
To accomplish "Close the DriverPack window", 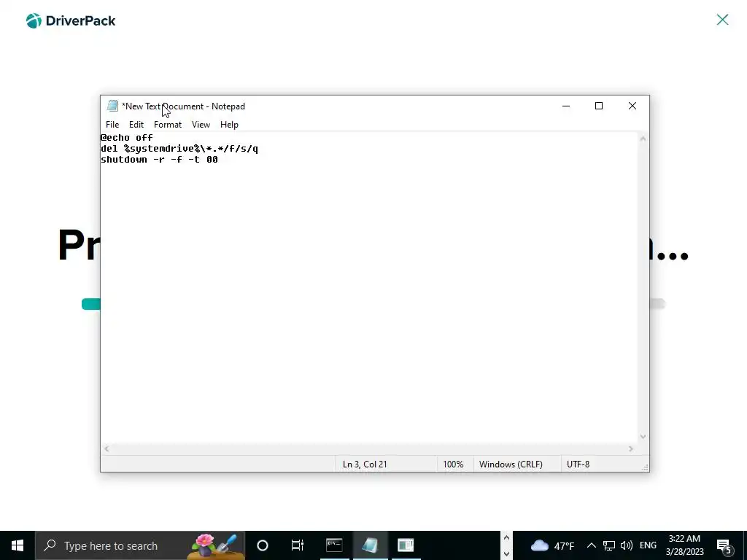I will coord(723,20).
